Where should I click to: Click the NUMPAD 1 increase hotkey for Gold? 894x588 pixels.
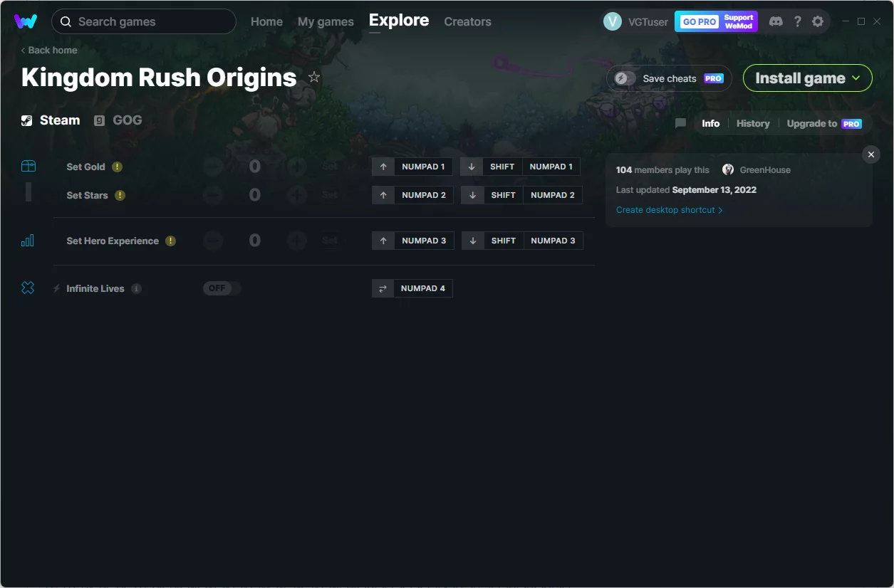(x=423, y=167)
